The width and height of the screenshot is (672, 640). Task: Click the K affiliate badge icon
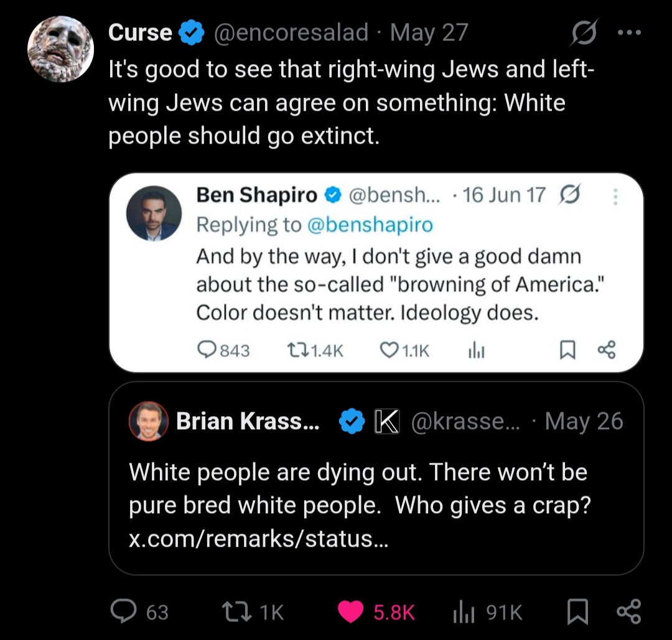387,422
